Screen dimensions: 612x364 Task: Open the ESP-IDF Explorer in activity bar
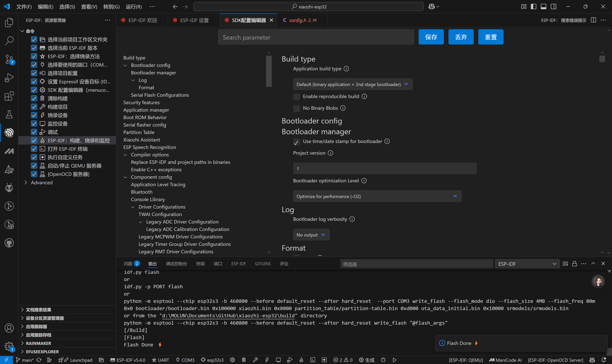[x=9, y=133]
